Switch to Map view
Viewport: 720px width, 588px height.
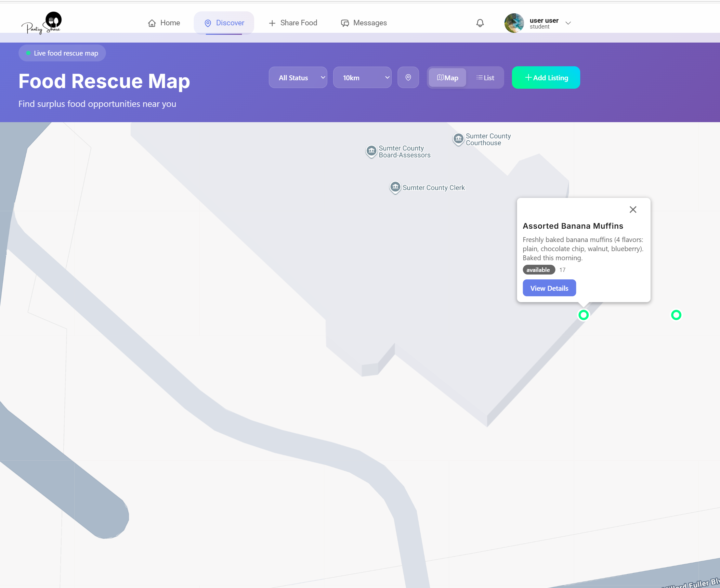[447, 78]
